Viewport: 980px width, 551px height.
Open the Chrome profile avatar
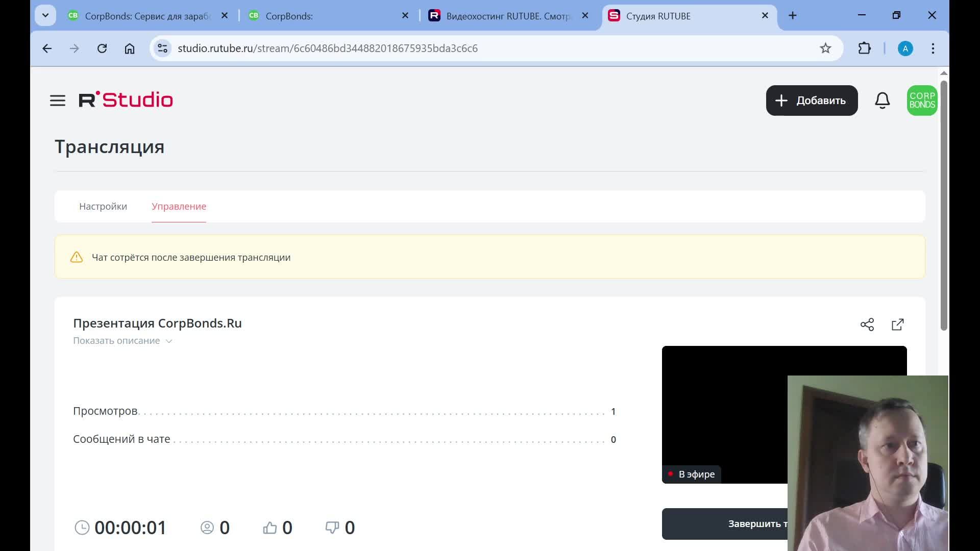tap(905, 48)
